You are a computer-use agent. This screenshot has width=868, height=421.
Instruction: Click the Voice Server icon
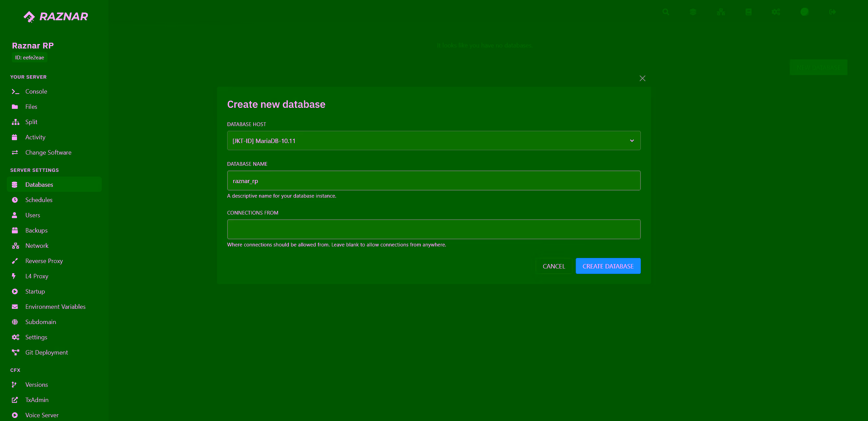pos(15,415)
